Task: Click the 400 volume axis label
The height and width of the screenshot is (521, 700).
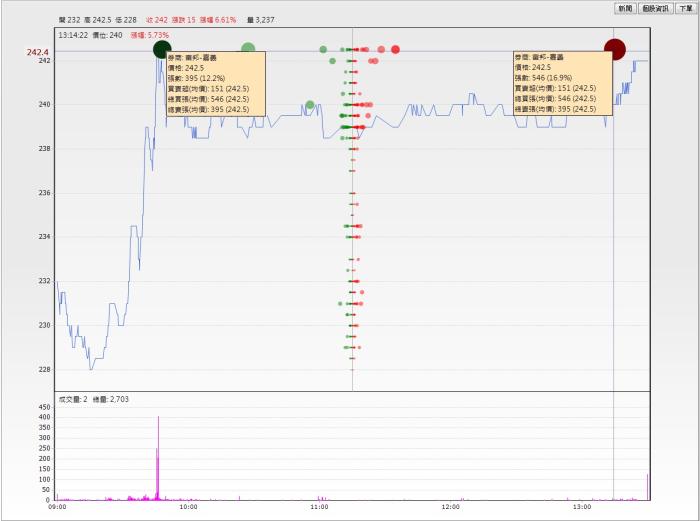Action: tap(45, 417)
